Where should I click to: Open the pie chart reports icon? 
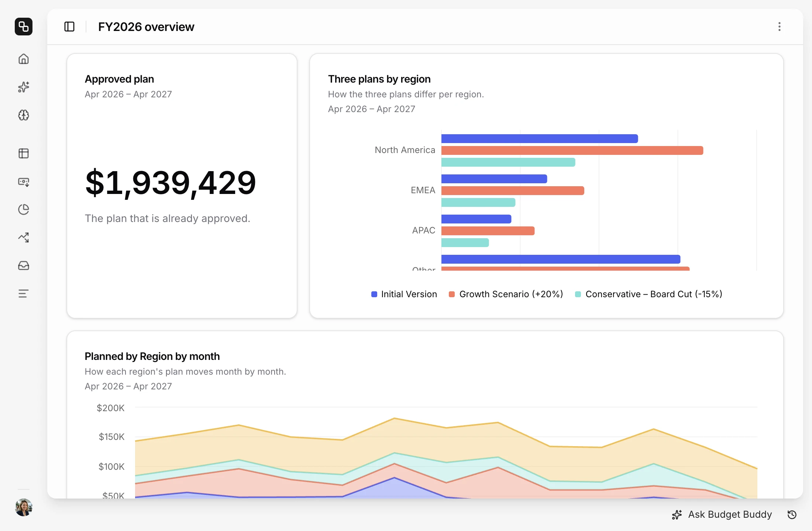[x=24, y=209]
